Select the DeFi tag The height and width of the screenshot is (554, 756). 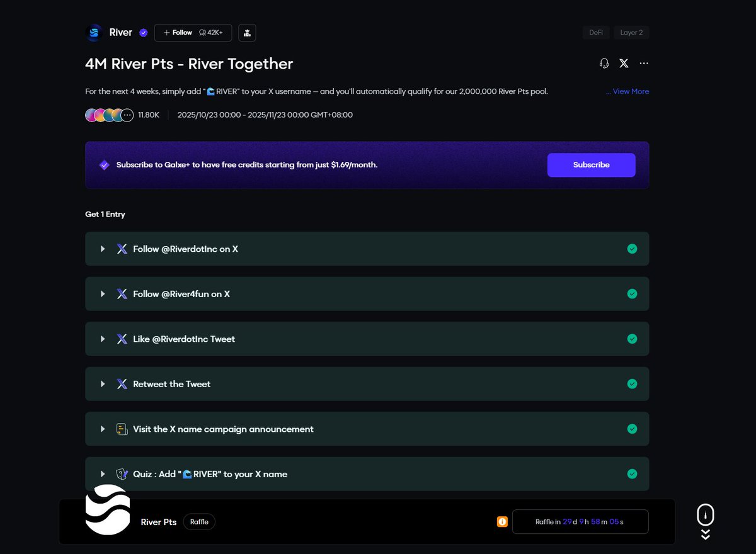[x=596, y=33]
